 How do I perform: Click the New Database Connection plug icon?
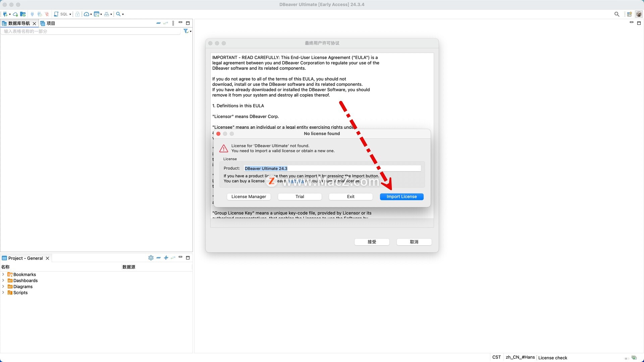[x=5, y=14]
